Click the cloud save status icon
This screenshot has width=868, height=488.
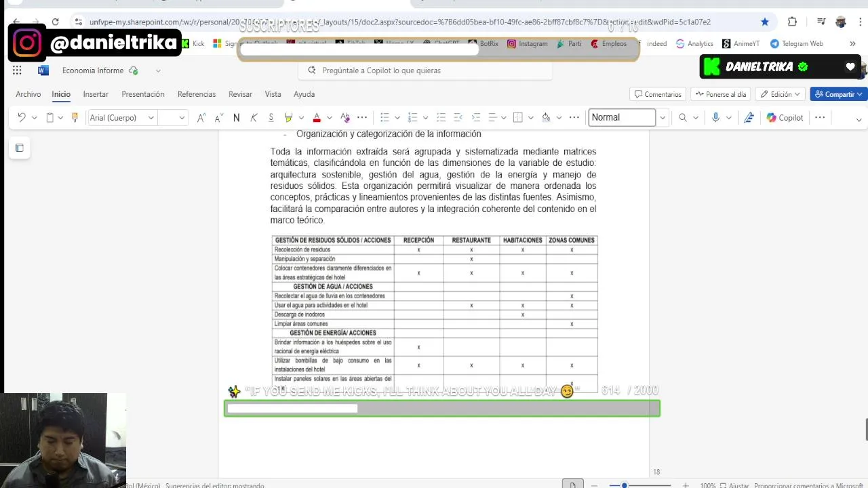click(x=134, y=70)
